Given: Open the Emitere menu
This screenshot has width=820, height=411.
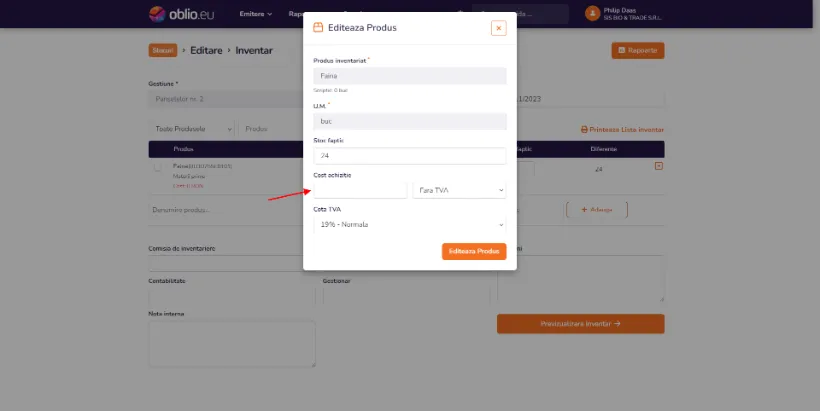Looking at the screenshot, I should pyautogui.click(x=256, y=14).
